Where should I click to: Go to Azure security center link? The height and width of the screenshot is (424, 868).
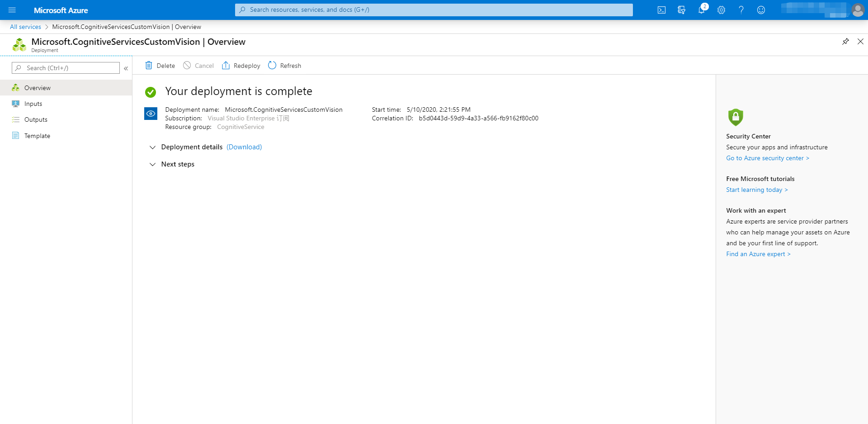tap(767, 158)
